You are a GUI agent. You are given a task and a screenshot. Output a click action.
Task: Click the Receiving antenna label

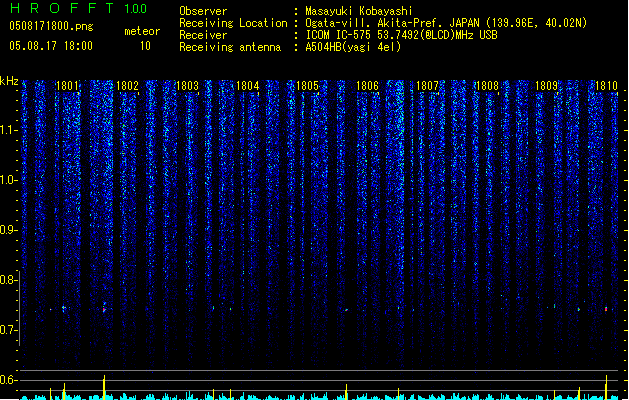[x=230, y=47]
